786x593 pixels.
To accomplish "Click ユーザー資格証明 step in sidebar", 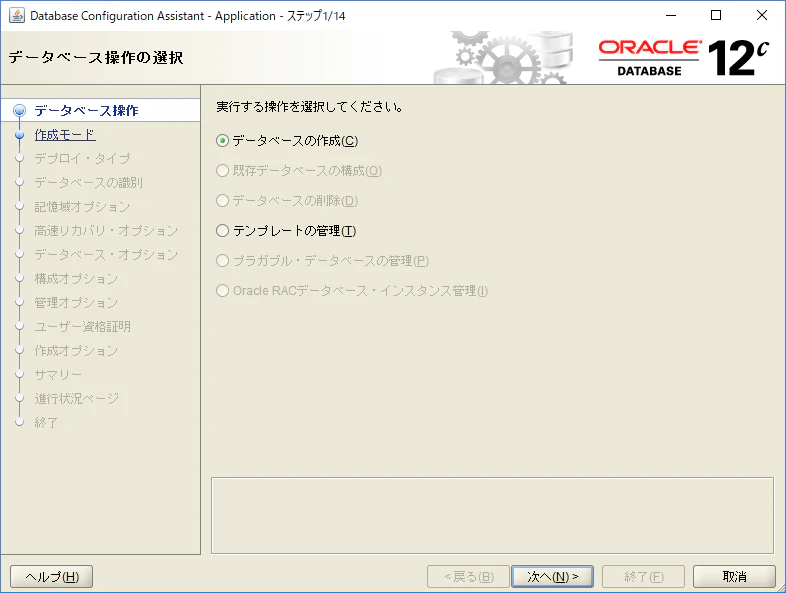I will click(x=82, y=327).
